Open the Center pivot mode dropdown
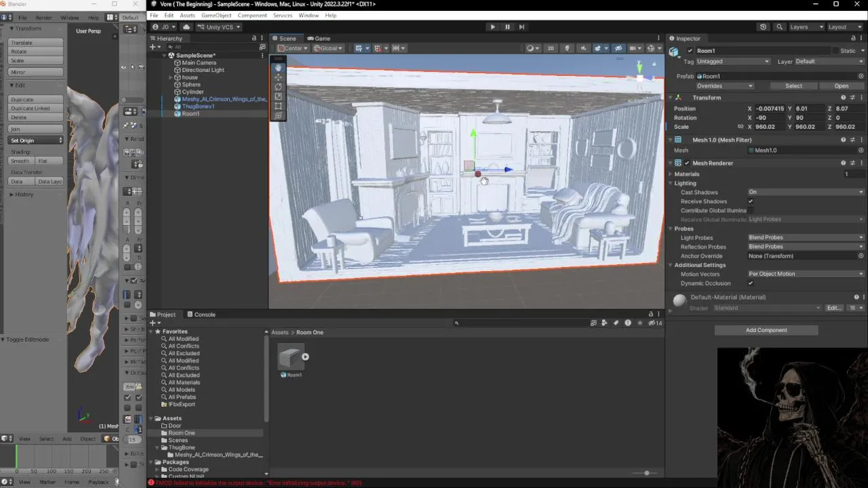Viewport: 868px width, 488px height. tap(292, 48)
